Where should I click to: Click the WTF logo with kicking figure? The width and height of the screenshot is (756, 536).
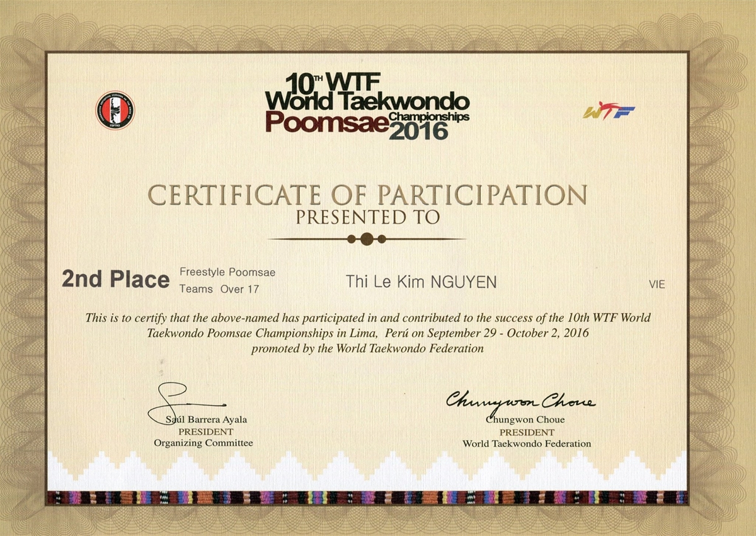(608, 111)
